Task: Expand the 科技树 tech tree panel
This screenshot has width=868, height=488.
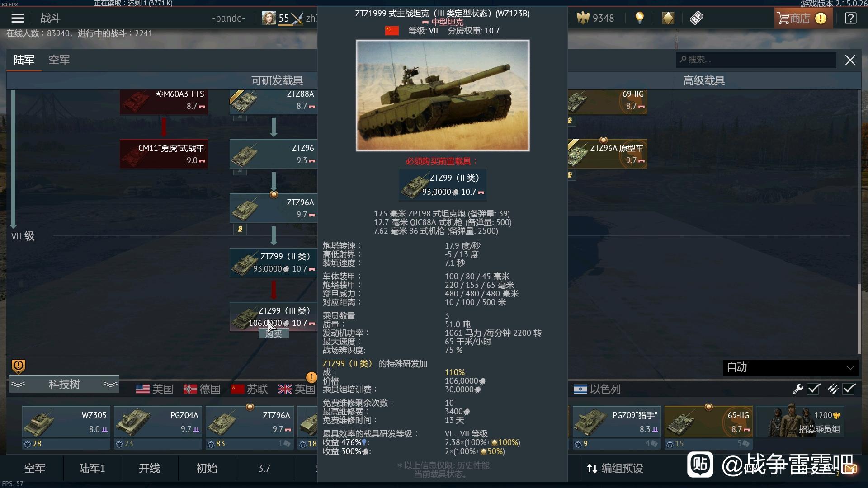Action: pyautogui.click(x=64, y=385)
